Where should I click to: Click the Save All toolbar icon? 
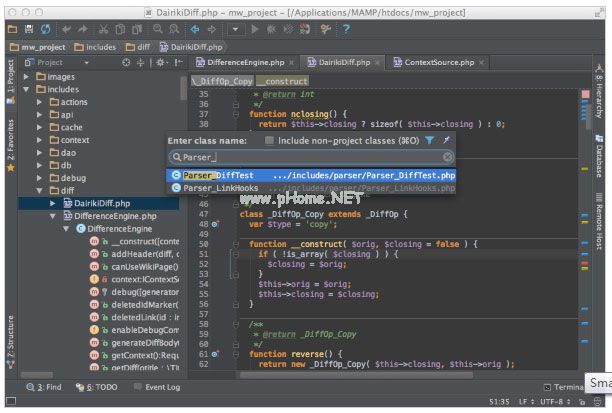coord(31,29)
